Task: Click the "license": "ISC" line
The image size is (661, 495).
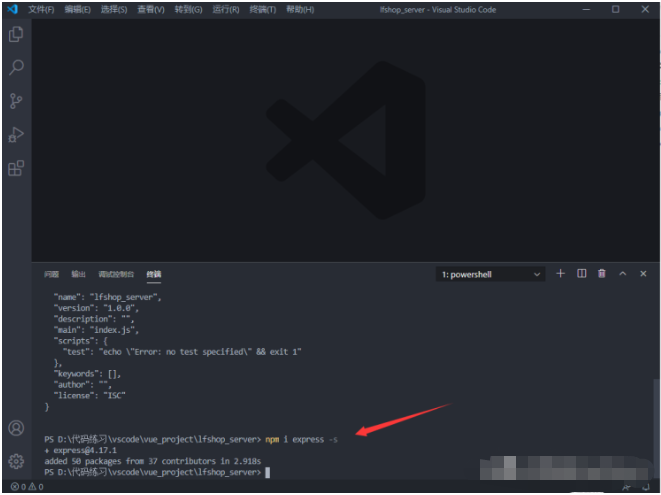Action: click(89, 395)
